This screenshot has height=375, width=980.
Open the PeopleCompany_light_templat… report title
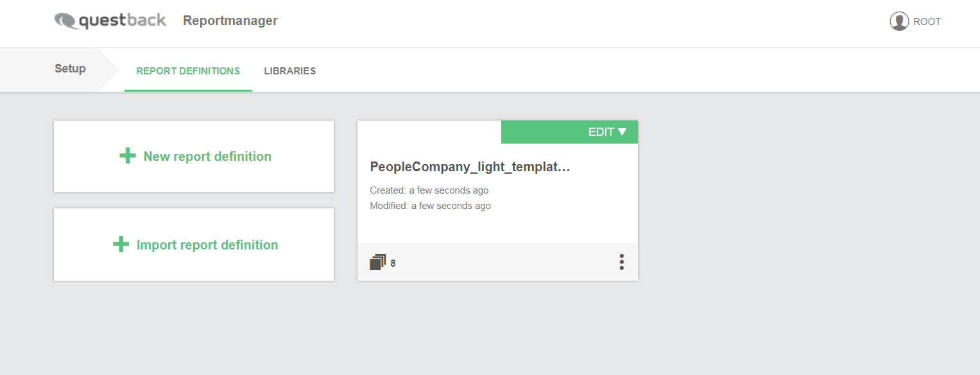470,167
